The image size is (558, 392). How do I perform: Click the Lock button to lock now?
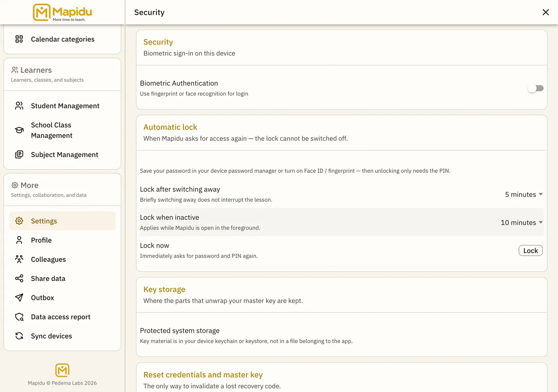coord(530,251)
